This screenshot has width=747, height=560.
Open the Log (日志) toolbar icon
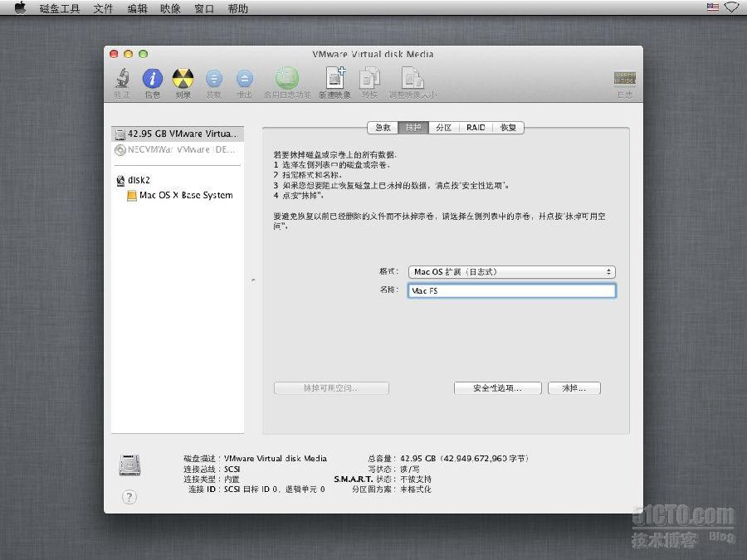[x=624, y=79]
